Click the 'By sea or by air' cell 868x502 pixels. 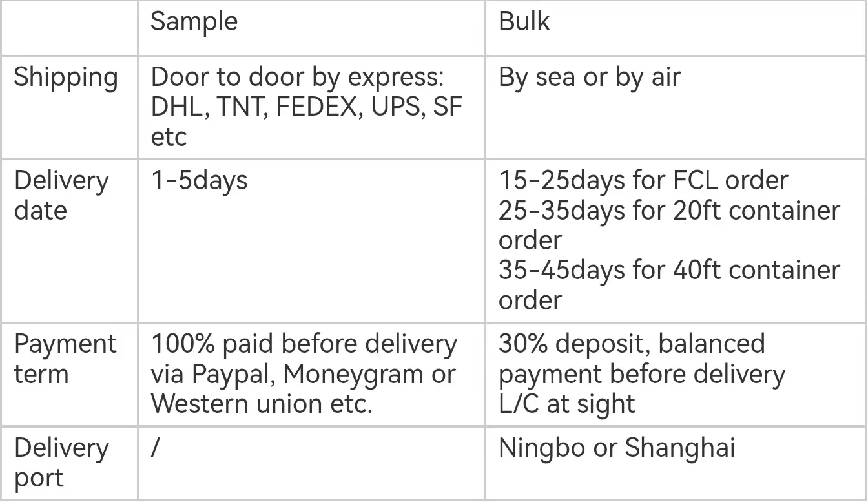coord(590,79)
